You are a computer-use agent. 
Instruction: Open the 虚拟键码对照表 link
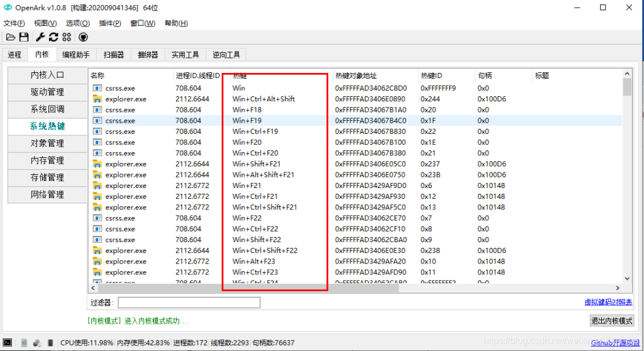pyautogui.click(x=608, y=302)
